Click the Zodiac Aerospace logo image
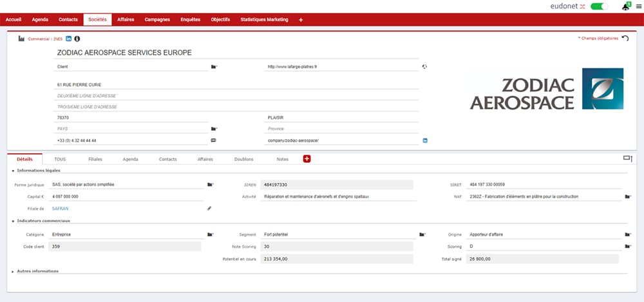The width and height of the screenshot is (644, 302). tap(547, 89)
